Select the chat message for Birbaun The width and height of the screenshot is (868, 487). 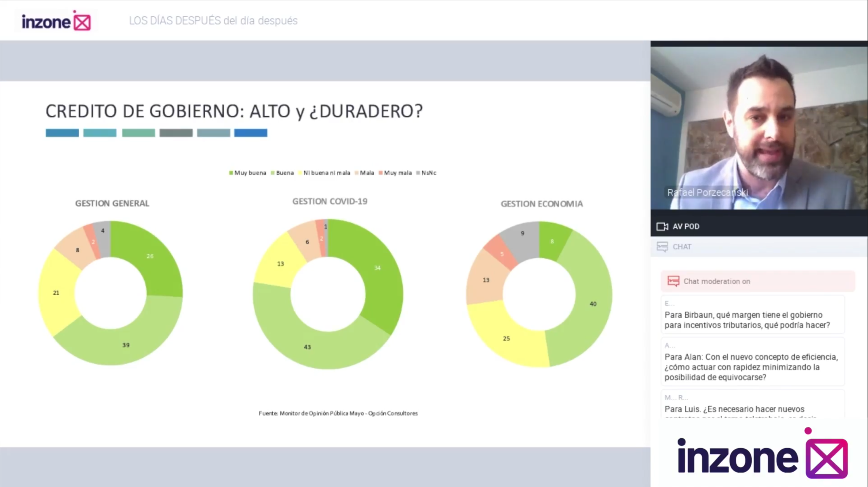pyautogui.click(x=753, y=315)
